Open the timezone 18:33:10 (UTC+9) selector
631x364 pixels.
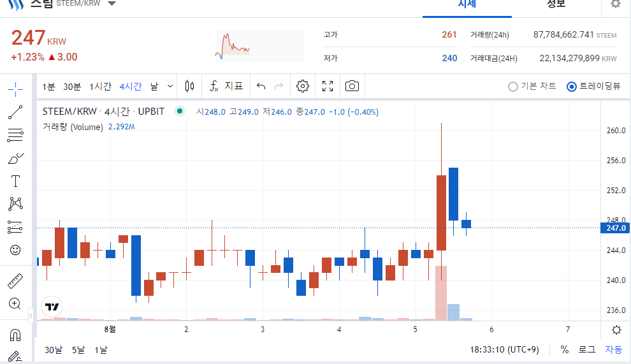504,349
